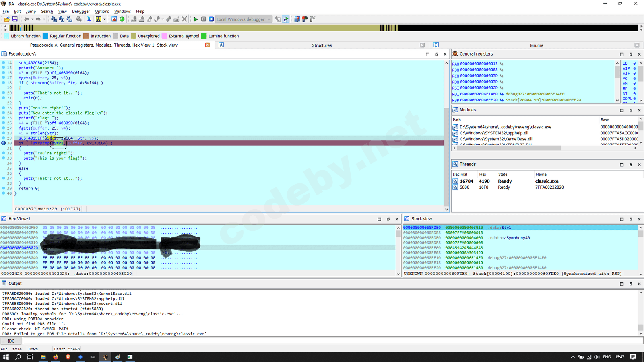Select classic.exe thread 16784 row
The image size is (644, 362).
[x=546, y=181]
